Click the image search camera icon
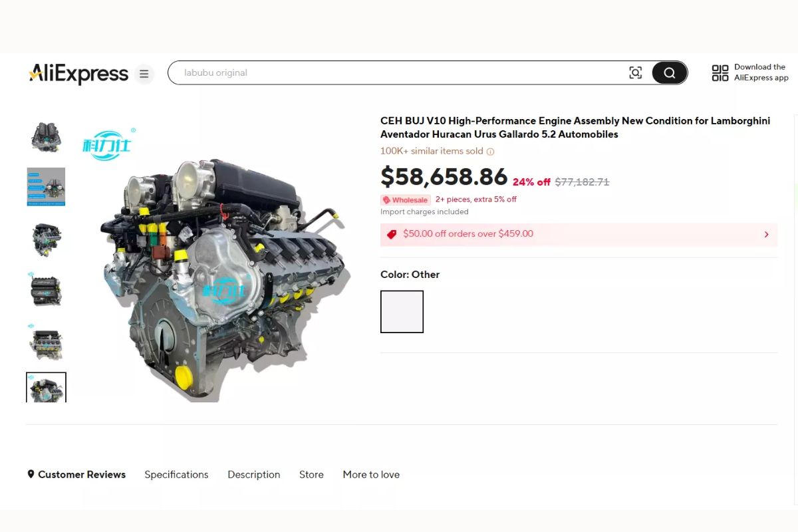The image size is (798, 532). [635, 73]
